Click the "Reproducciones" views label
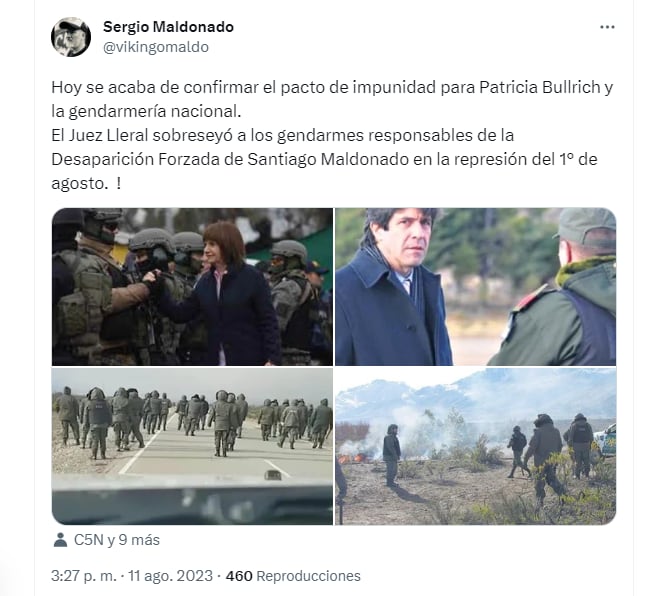Viewport: 663px width, 596px height. pos(308,576)
